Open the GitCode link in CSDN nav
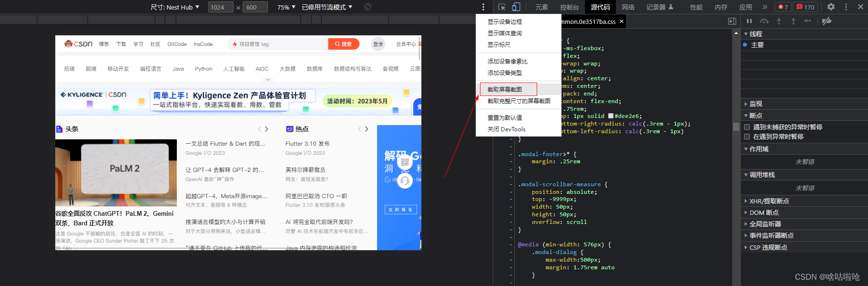Viewport: 868px width, 286px height. (x=177, y=44)
